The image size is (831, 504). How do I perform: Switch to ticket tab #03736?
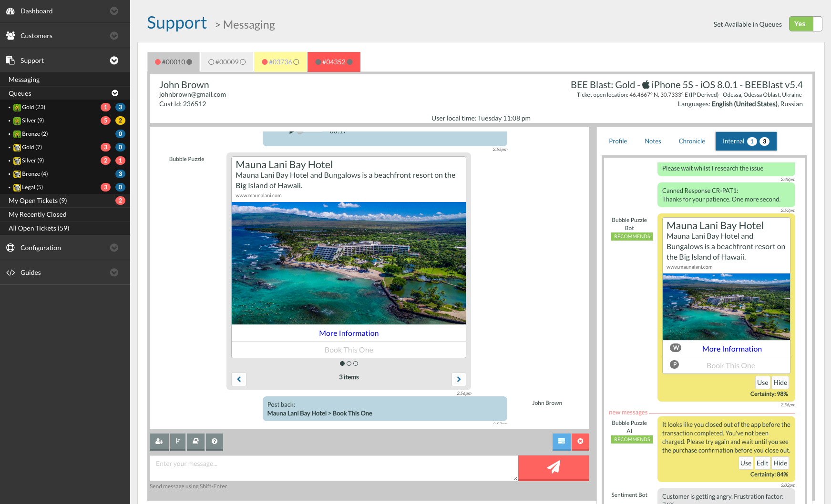pyautogui.click(x=280, y=62)
